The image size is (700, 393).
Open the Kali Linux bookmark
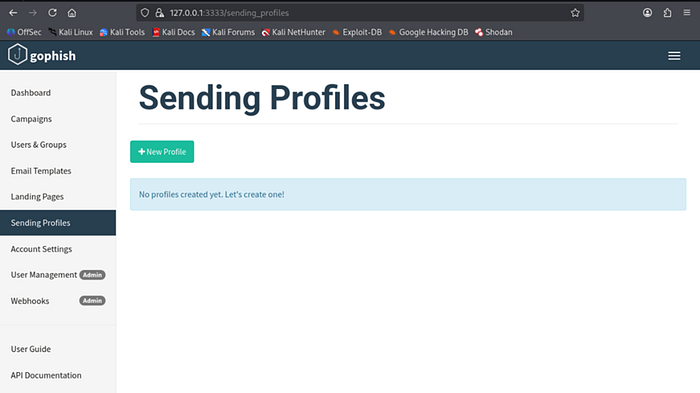point(71,32)
